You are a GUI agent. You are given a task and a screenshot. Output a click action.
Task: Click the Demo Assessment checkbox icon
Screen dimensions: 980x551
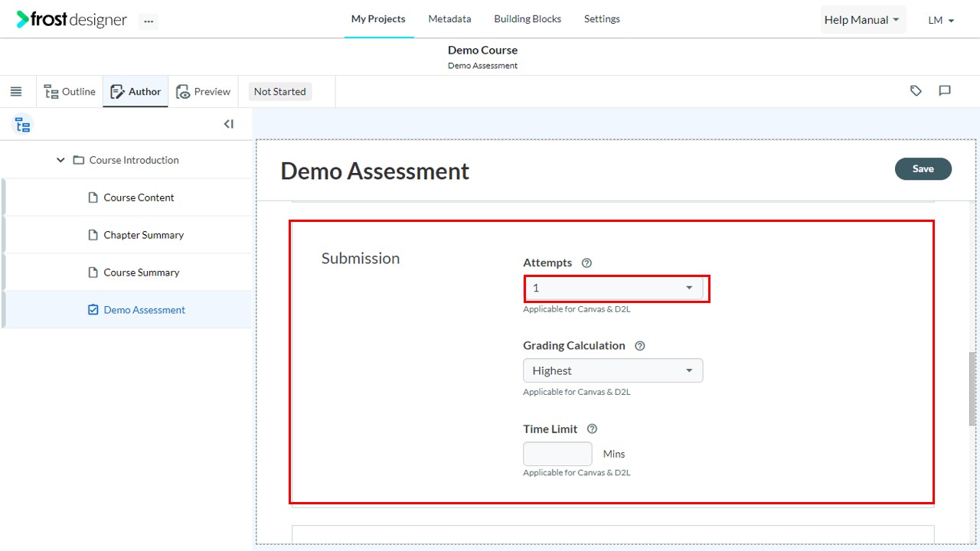tap(93, 310)
